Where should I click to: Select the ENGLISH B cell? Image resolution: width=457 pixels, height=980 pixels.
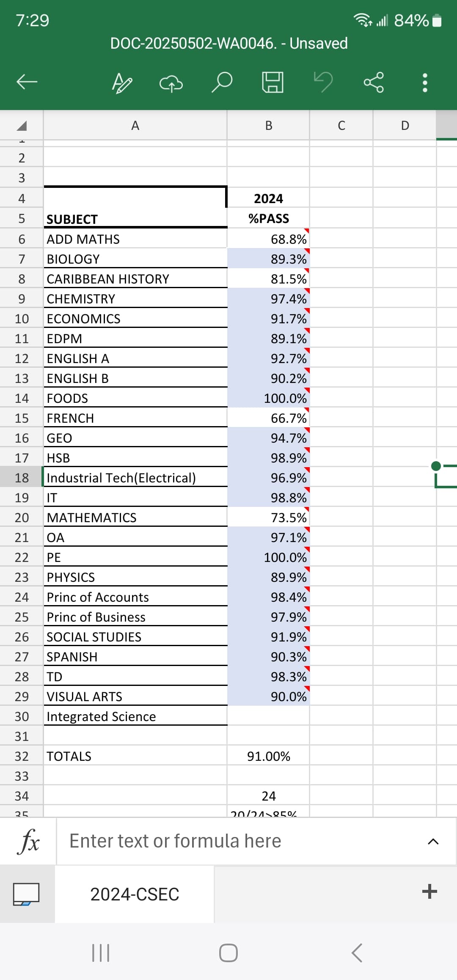pos(135,378)
